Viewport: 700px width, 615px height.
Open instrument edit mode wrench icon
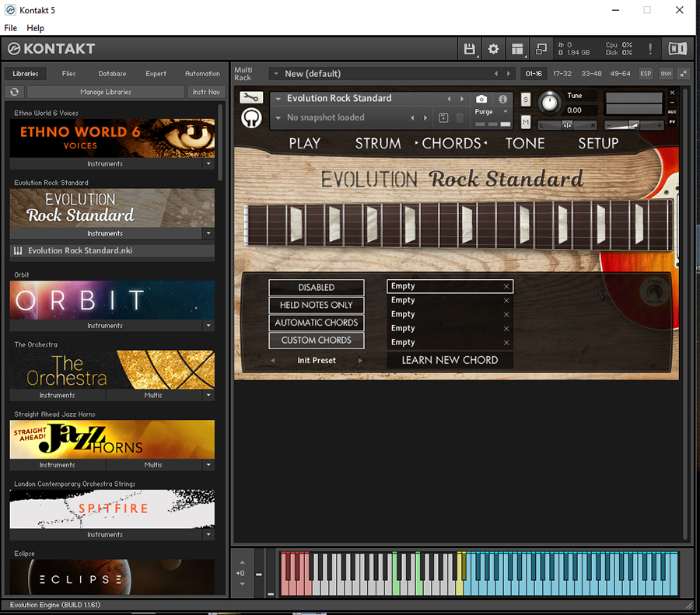[251, 97]
